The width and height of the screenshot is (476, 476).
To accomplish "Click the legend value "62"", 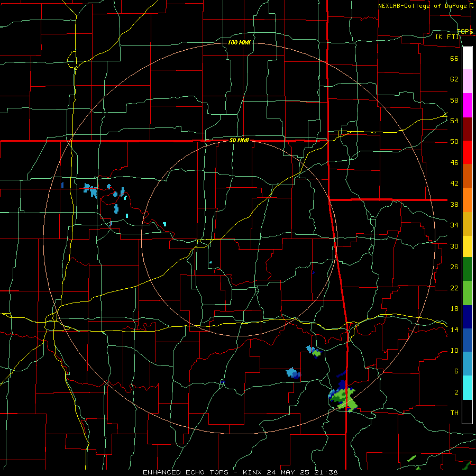I will 454,79.
